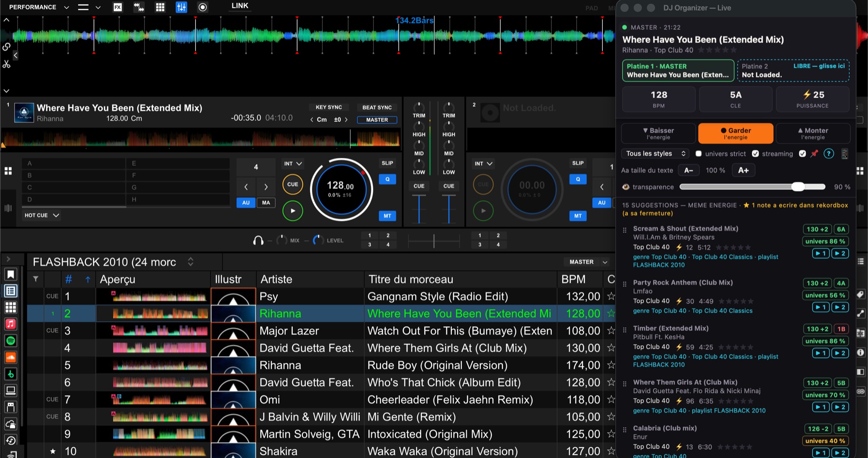The image size is (868, 458).
Task: Click the track filter funnel icon
Action: tap(36, 279)
